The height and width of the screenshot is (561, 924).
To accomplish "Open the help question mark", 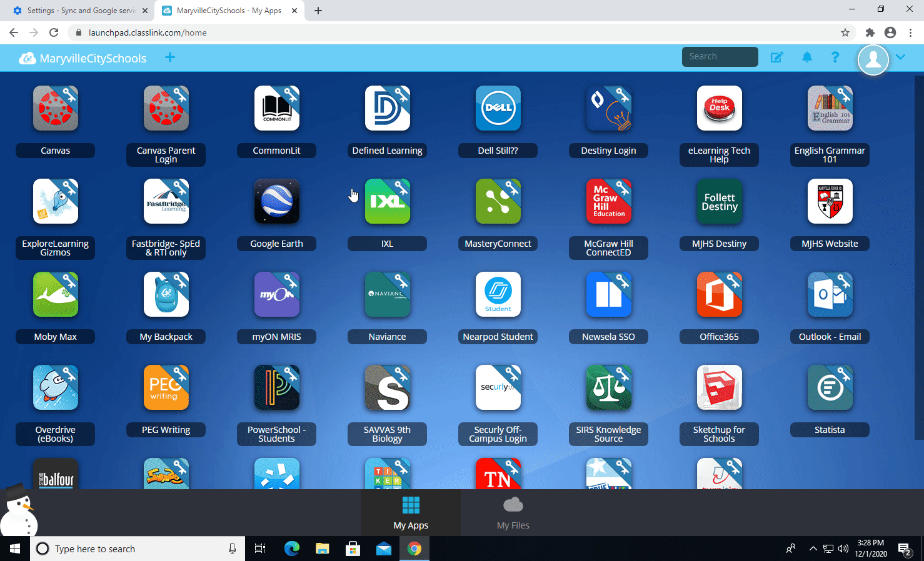I will click(x=835, y=57).
